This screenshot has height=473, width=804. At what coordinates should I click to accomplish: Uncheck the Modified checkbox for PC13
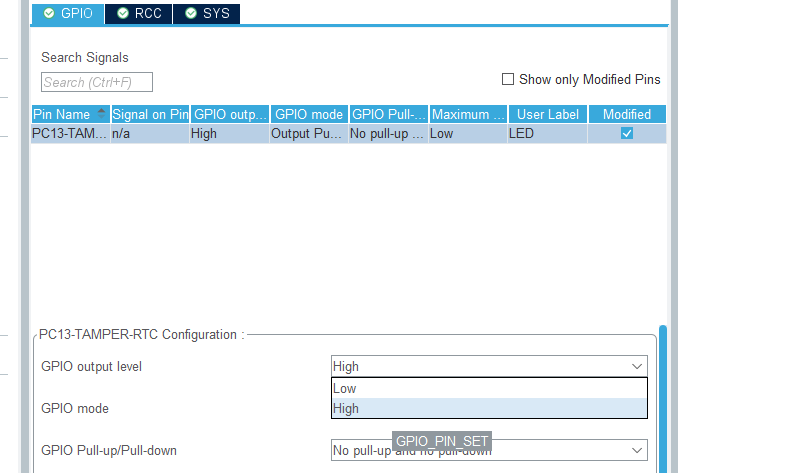tap(627, 133)
